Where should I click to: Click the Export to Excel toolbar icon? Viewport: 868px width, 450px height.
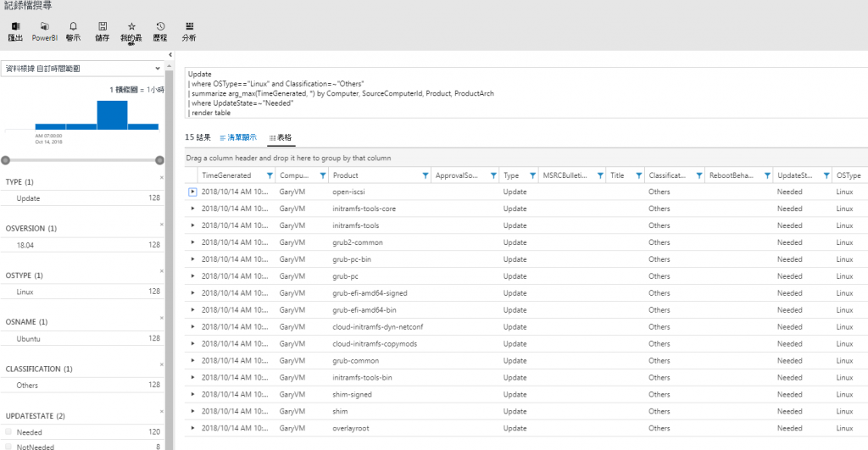pos(15,26)
